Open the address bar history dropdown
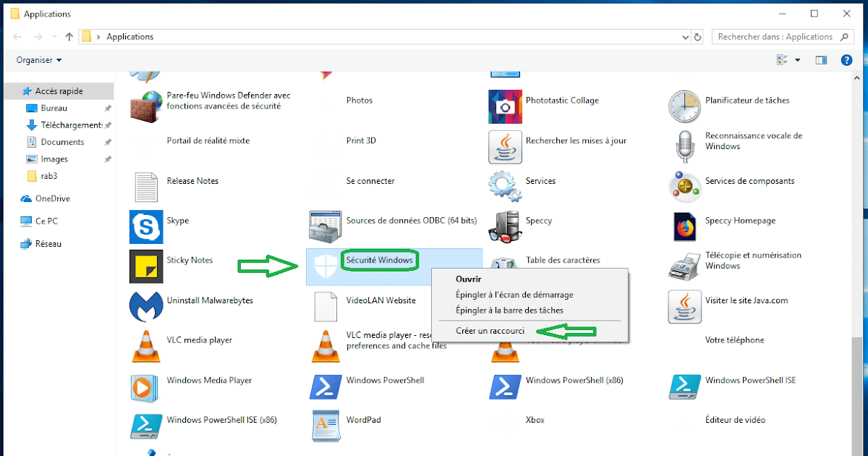Screen dimensions: 868x456 [686, 37]
